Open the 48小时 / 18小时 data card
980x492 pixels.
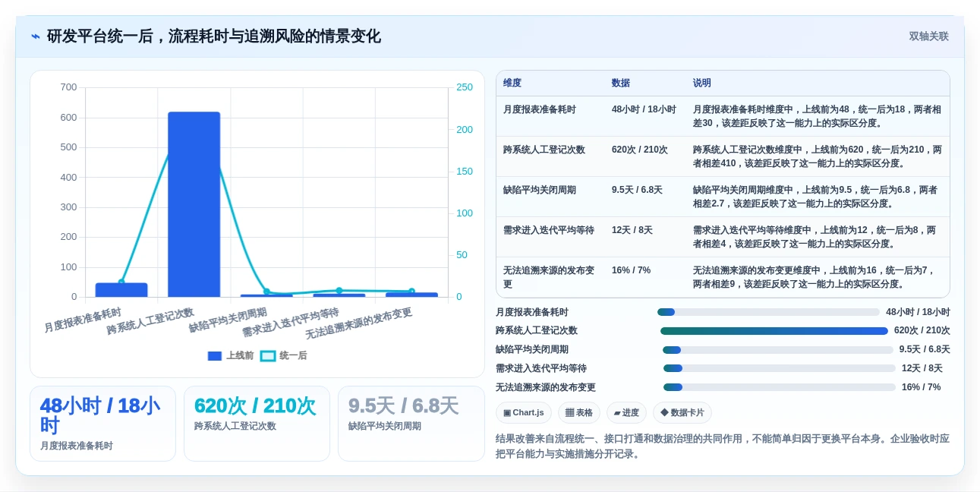102,424
